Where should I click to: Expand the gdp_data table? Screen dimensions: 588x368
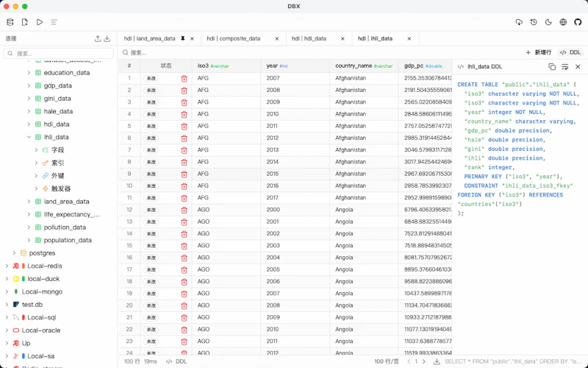coord(29,85)
